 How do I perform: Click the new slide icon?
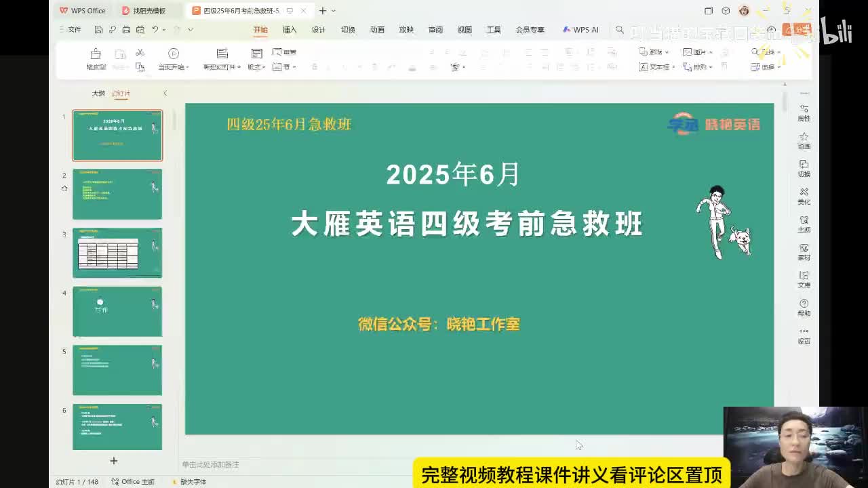[222, 54]
